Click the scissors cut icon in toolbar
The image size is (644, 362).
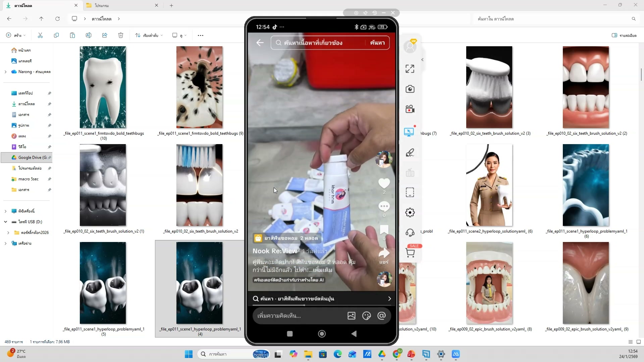[x=40, y=35]
